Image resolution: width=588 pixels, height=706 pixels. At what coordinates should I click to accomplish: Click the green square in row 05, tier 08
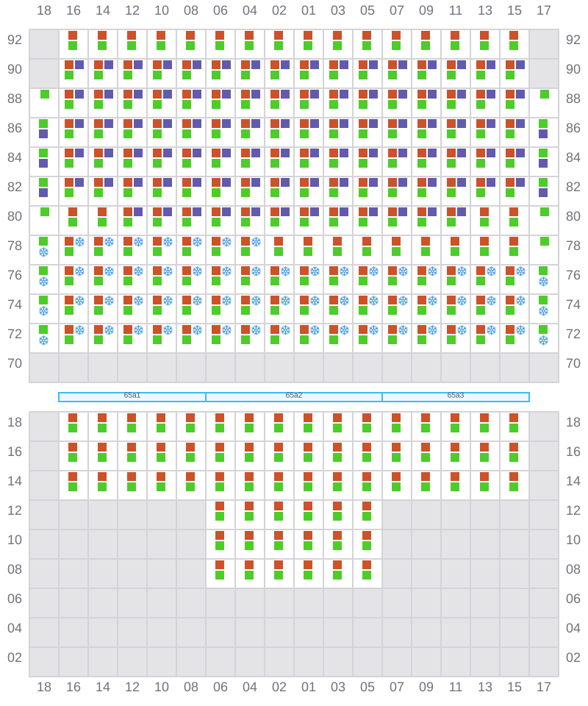click(367, 575)
